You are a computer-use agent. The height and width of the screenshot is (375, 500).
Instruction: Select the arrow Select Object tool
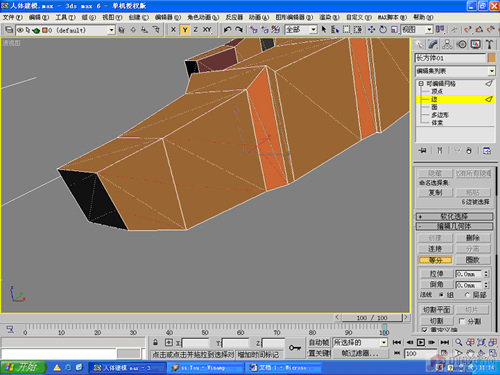324,30
